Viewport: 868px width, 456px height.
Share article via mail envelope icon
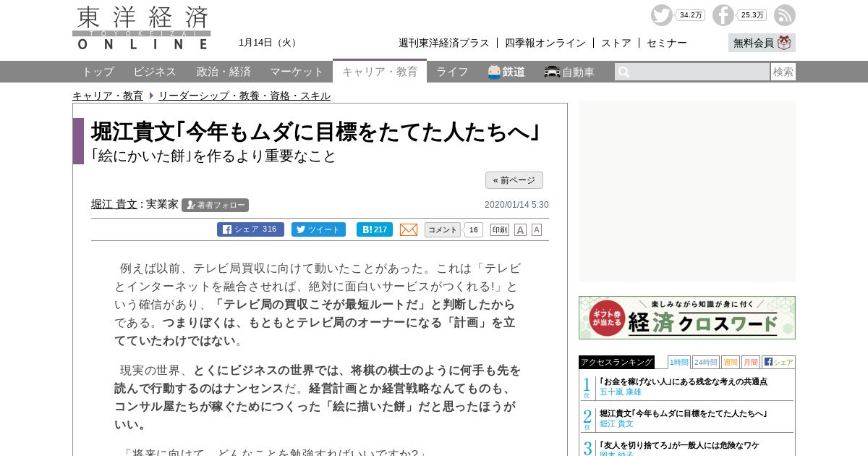[409, 229]
